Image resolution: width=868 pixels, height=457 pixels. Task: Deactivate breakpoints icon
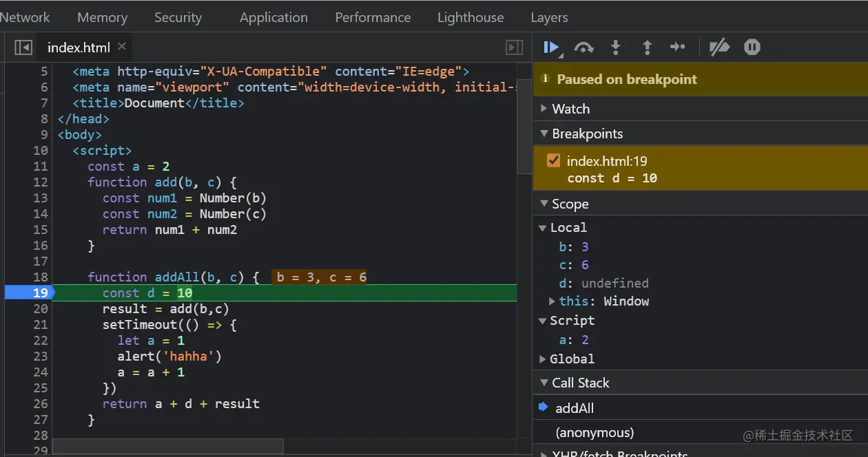[719, 47]
